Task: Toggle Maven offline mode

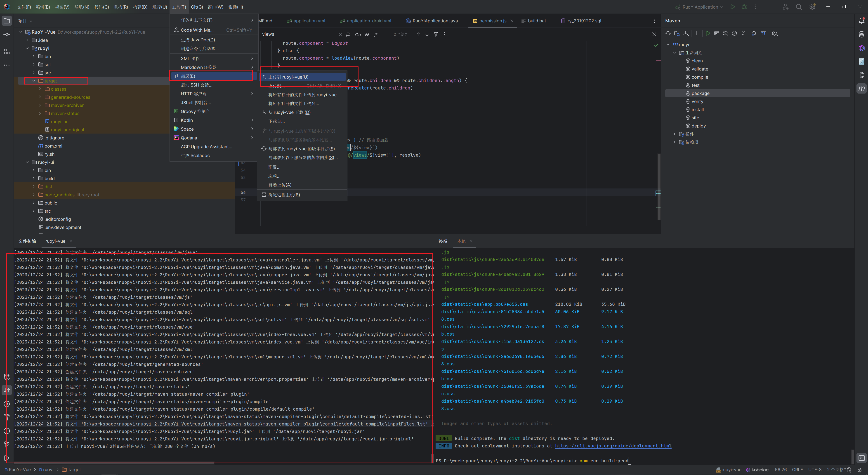Action: (725, 33)
